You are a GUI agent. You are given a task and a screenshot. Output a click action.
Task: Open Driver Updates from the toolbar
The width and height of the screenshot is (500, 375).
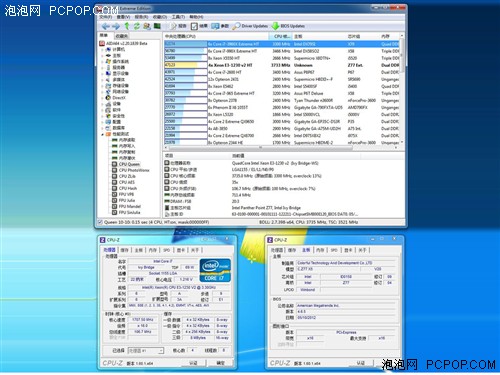click(x=250, y=26)
